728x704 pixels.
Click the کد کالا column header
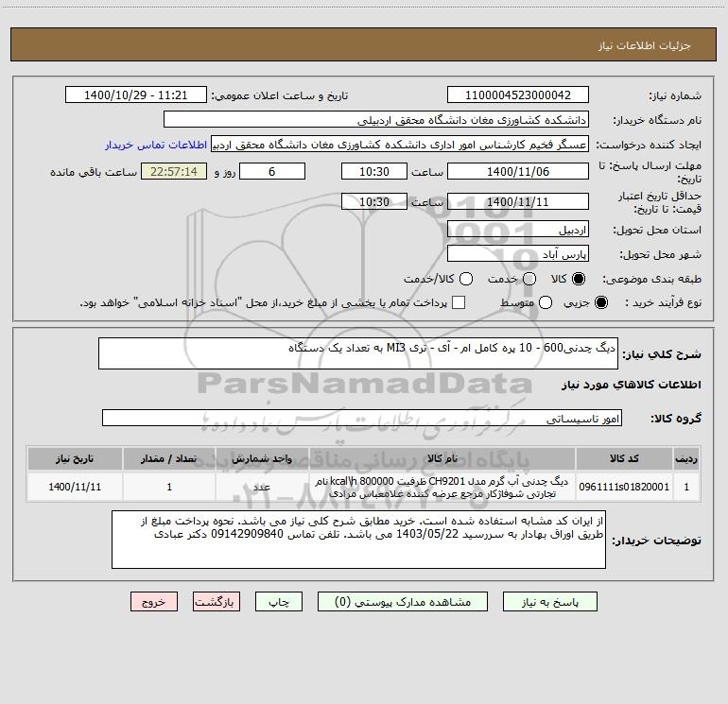coord(624,458)
